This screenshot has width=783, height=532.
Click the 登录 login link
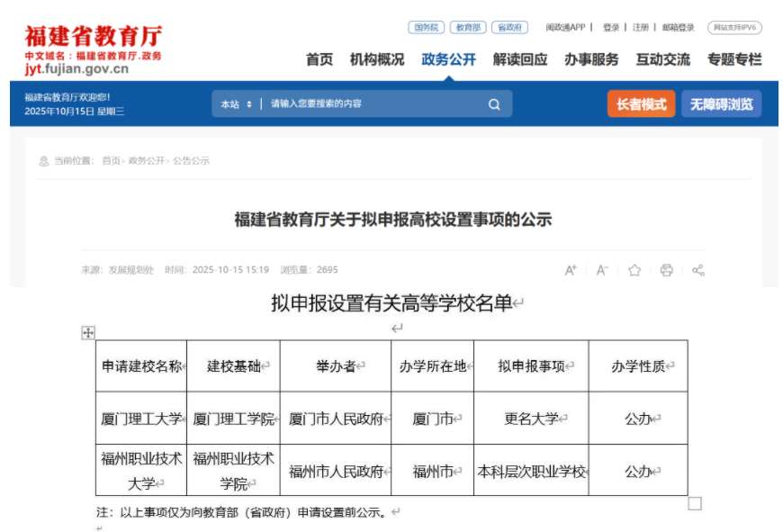click(x=611, y=28)
